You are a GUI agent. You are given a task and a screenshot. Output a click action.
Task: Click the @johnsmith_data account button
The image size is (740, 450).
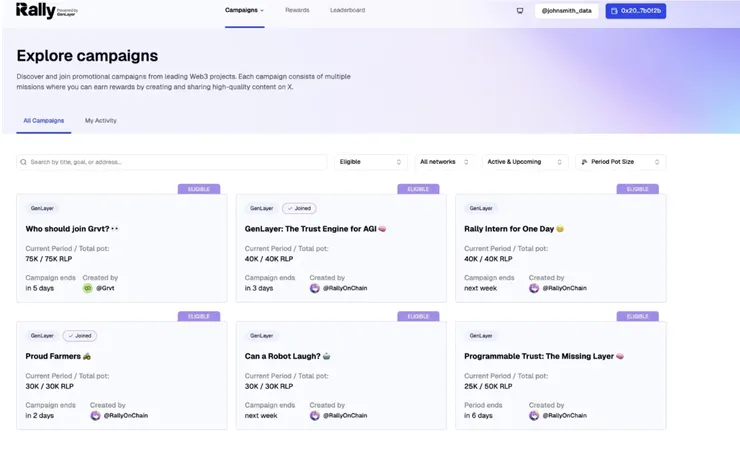coord(566,11)
